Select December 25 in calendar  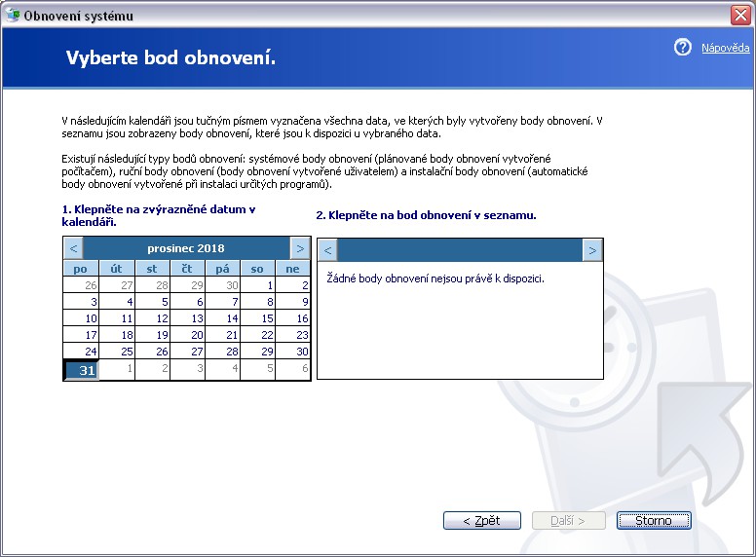[117, 352]
